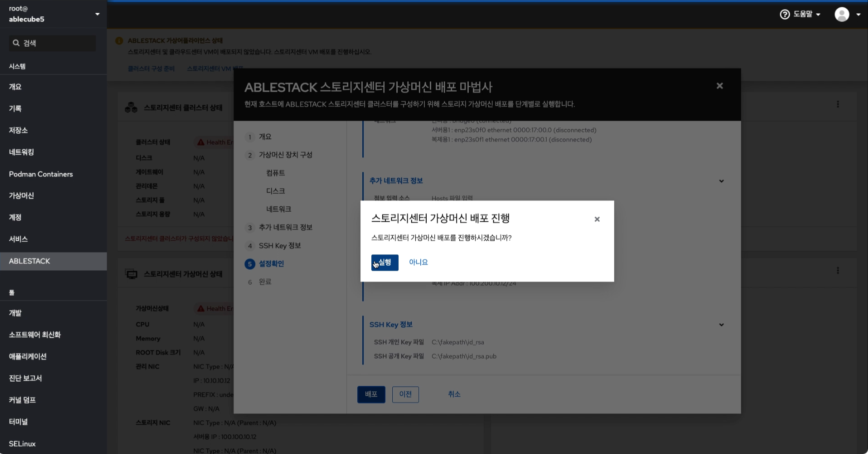868x454 pixels.
Task: Confirm deployment with the 실행 button
Action: 384,262
